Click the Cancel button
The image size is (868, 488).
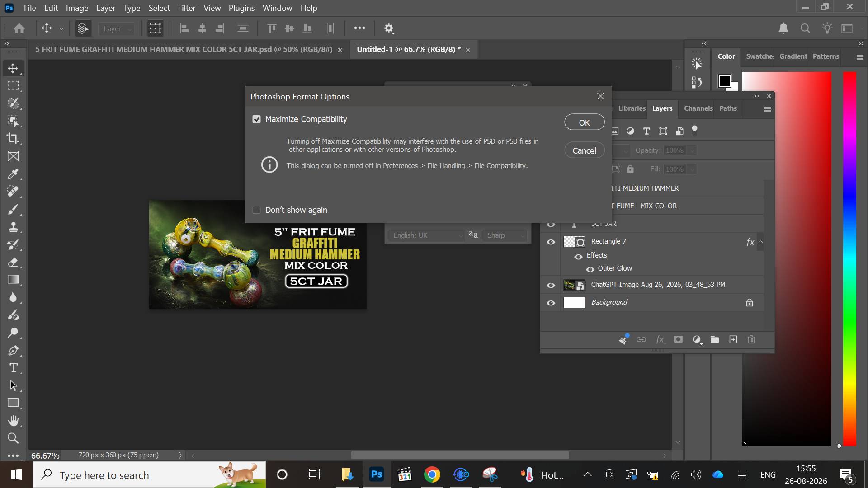[x=584, y=150]
